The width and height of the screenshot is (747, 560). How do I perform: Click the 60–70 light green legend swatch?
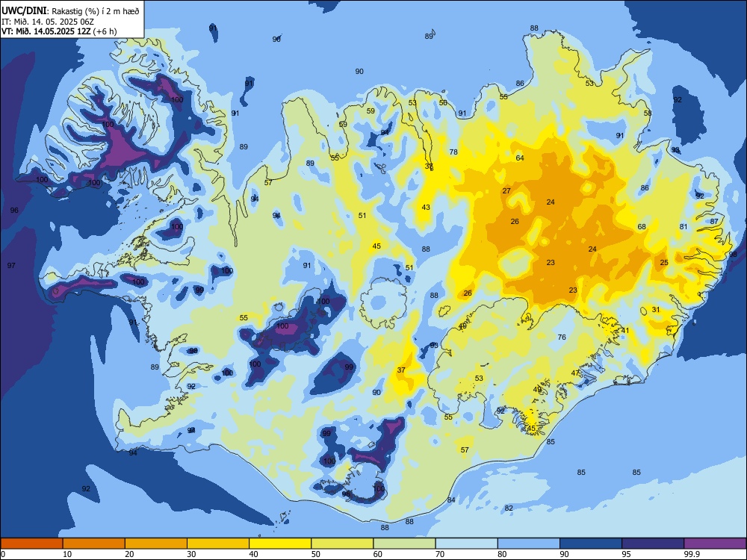404,544
